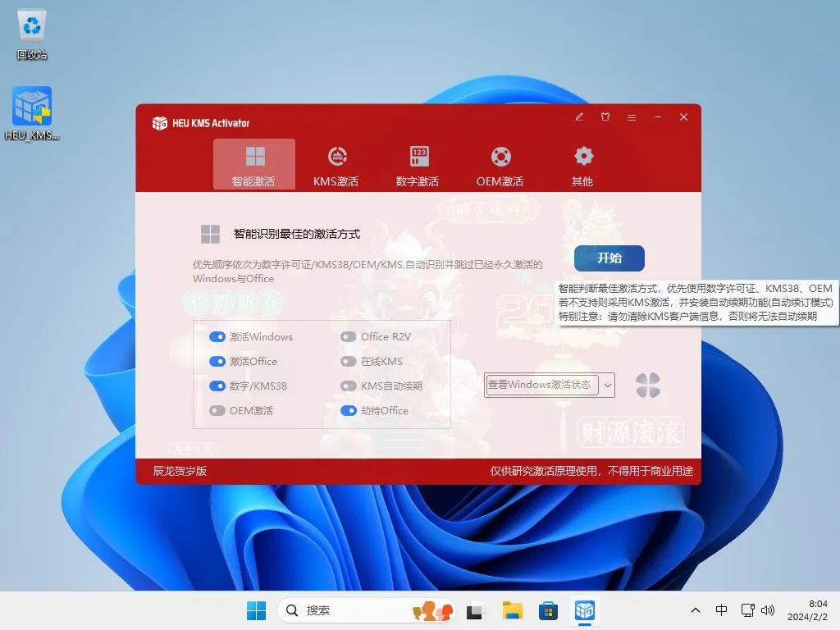Enable the 在线KMS switch
The image size is (840, 630).
348,361
